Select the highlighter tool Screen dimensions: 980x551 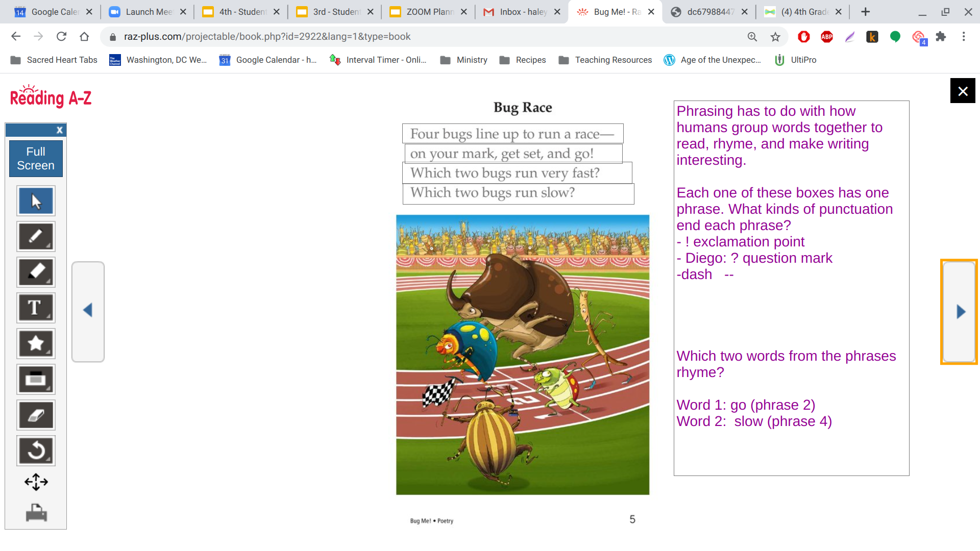pos(36,272)
